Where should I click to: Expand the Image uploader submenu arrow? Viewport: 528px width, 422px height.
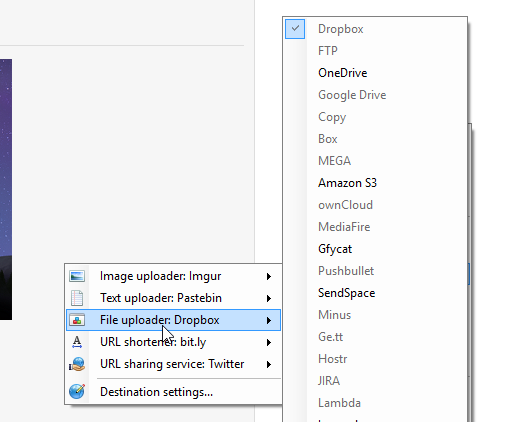click(269, 277)
